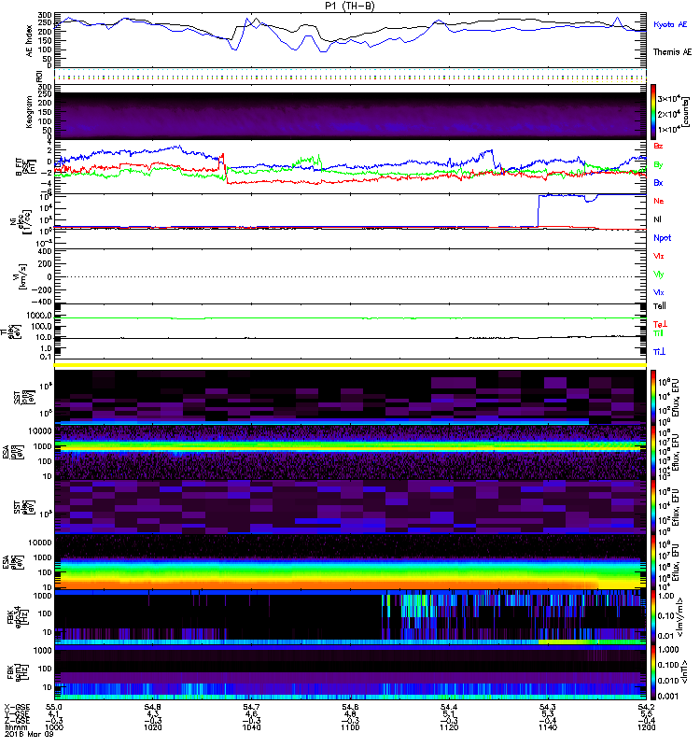Select the green By legend label

tap(658, 165)
